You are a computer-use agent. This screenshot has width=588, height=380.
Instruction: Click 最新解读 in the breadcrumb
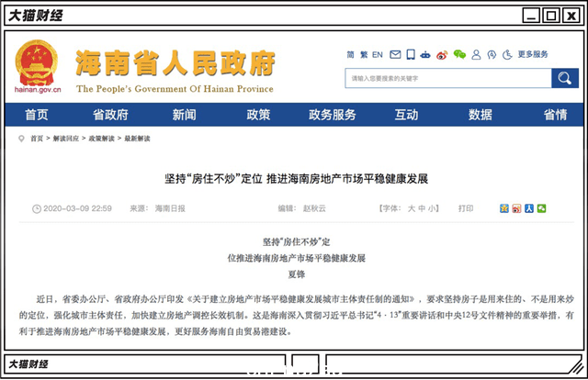tap(137, 139)
